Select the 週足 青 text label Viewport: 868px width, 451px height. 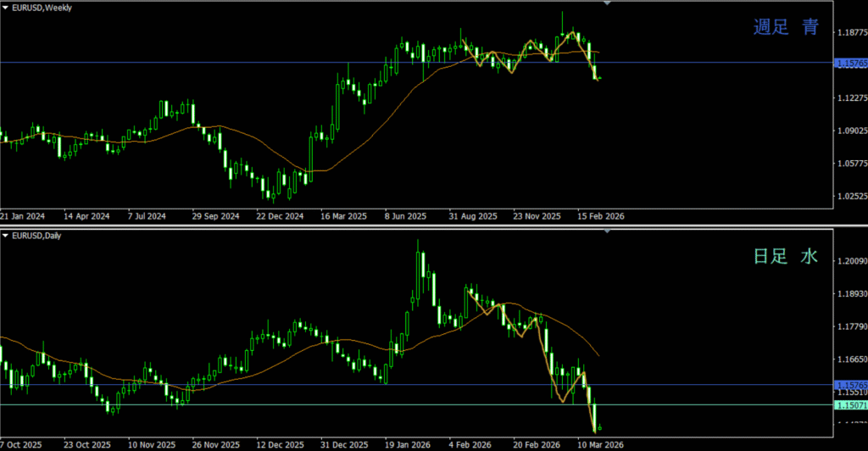[786, 27]
